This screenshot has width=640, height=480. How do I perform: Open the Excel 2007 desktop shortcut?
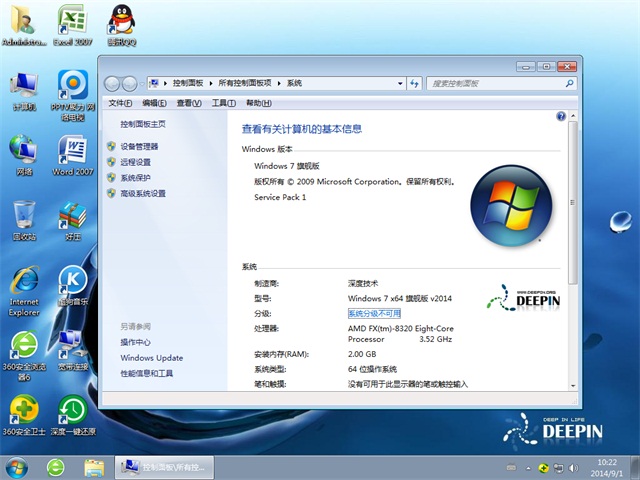[71, 25]
